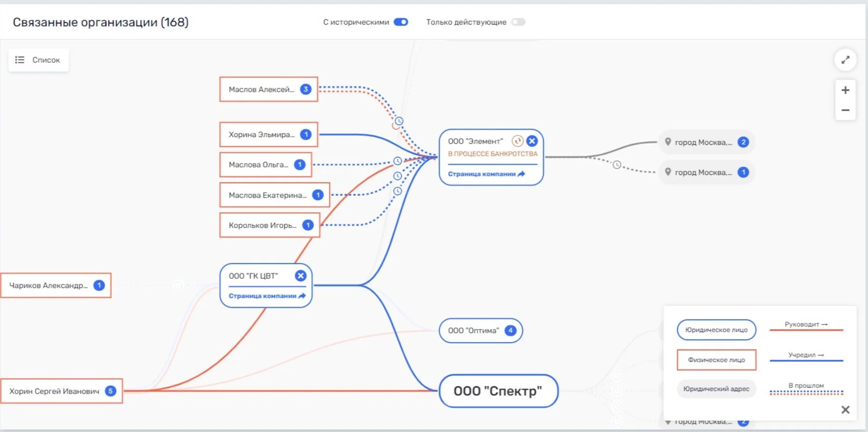The image size is (868, 432).
Task: Open the Страница компании link for ООО "Элемент"
Action: [486, 174]
